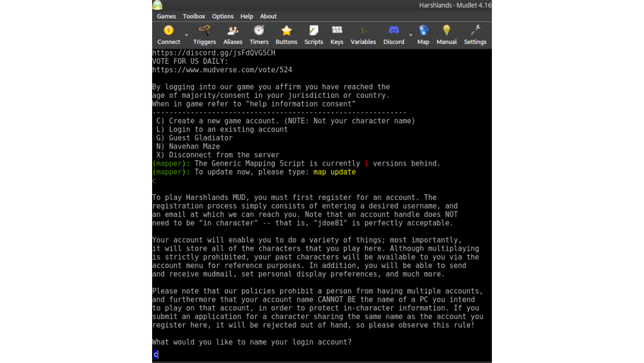Open the Aliases editor

233,35
